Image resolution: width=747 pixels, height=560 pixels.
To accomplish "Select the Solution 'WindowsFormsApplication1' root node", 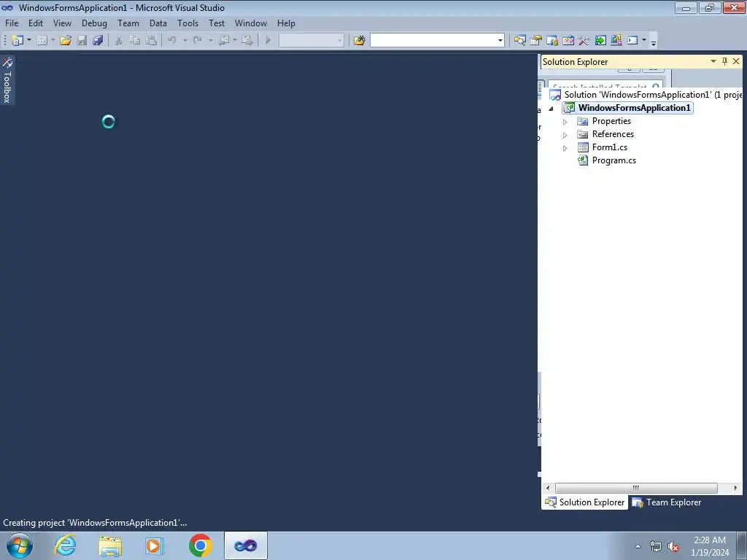I will tap(646, 95).
